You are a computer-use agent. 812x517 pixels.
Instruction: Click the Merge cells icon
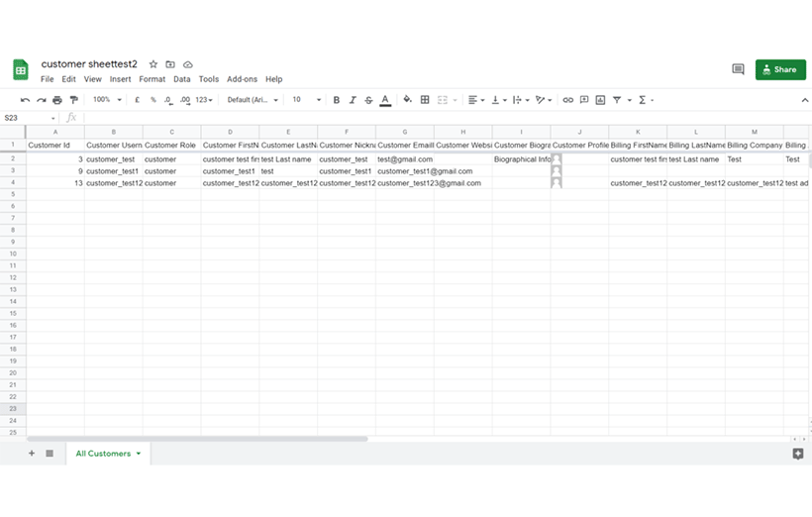click(x=443, y=100)
